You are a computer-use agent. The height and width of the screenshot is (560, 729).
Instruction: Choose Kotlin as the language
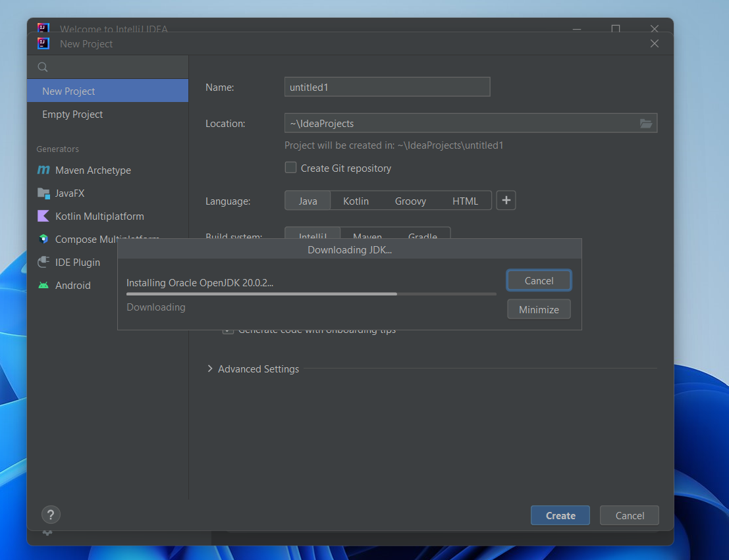click(x=356, y=201)
